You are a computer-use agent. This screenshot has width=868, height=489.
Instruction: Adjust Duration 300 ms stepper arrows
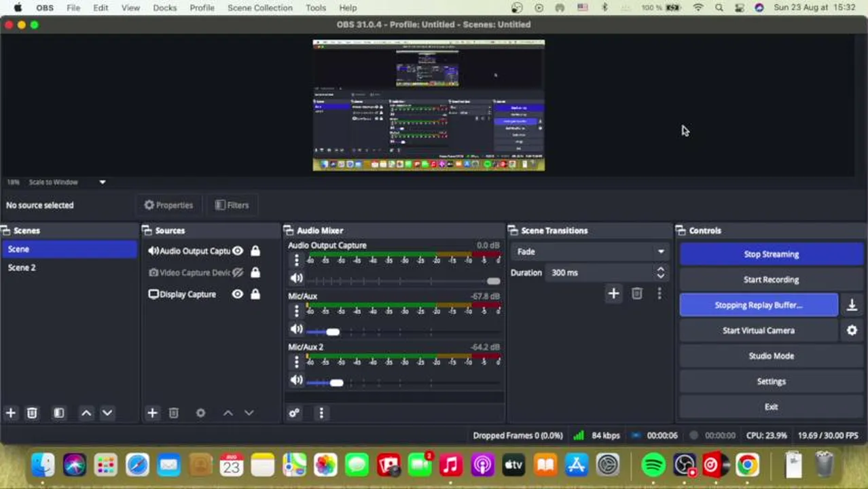point(660,272)
